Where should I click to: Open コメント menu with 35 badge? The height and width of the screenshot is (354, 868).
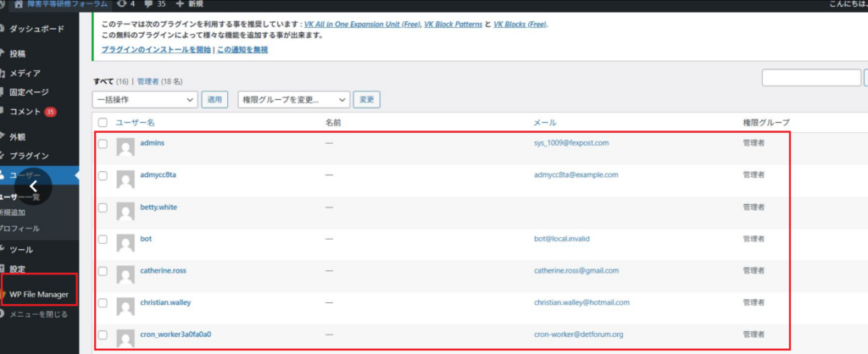click(33, 112)
